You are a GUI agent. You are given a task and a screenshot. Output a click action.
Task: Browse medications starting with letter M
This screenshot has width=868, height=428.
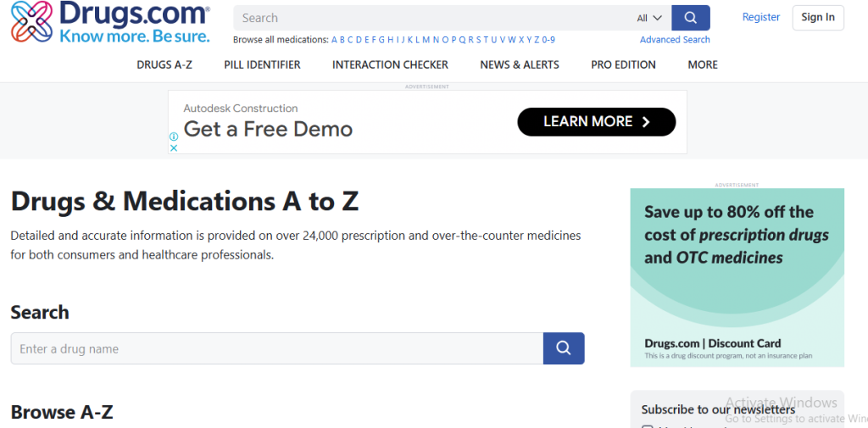pos(426,40)
